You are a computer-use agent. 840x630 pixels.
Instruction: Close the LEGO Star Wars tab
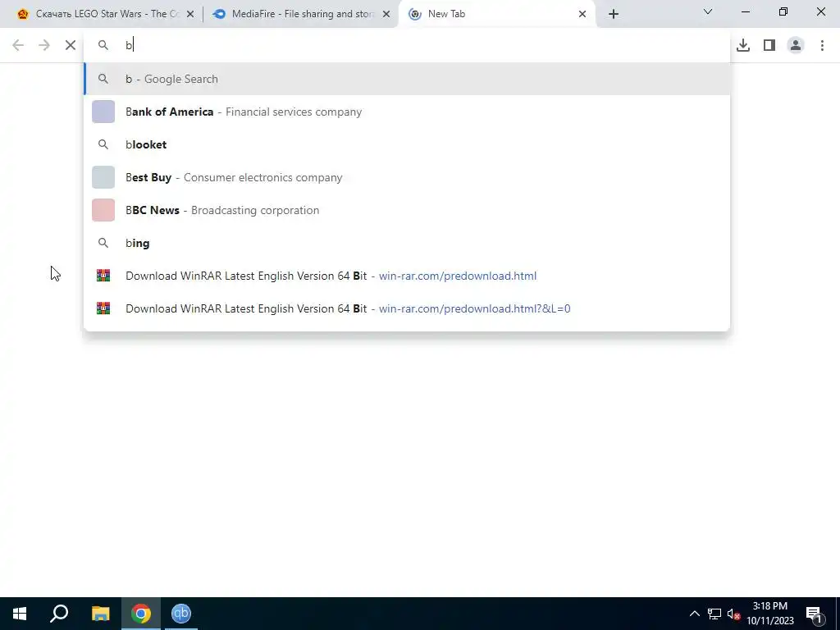189,15
